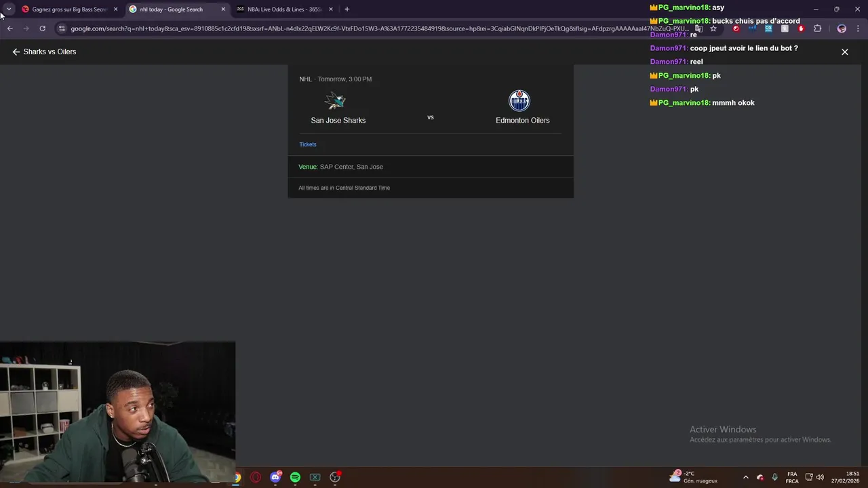Click the NHL Tomorrow 3:00 PM label
Image resolution: width=868 pixels, height=488 pixels.
click(x=336, y=79)
